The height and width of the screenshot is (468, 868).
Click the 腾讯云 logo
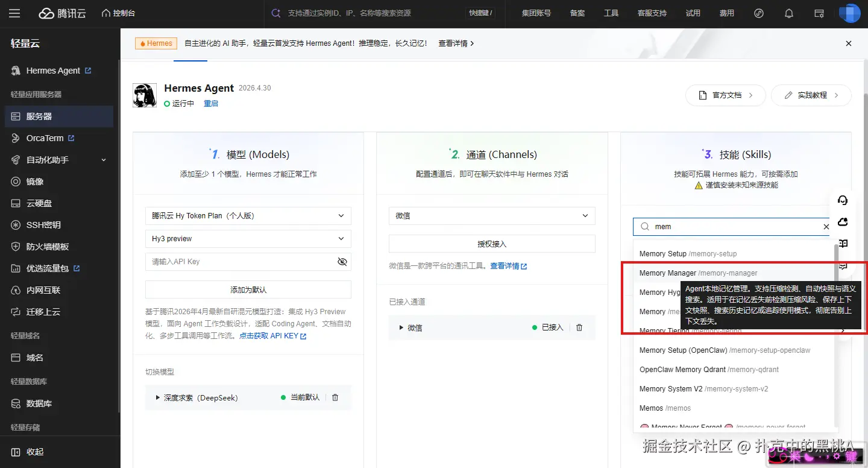pyautogui.click(x=63, y=13)
